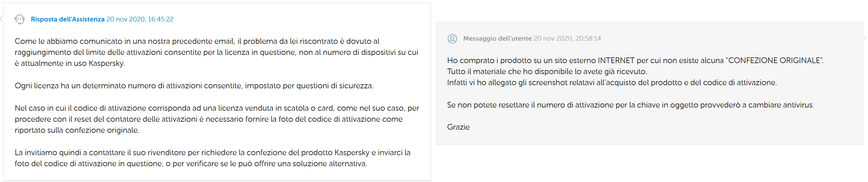Click the sentence "Ogni licenza ha un determinato numero"
Image resolution: width=868 pixels, height=182 pixels.
coord(194,85)
